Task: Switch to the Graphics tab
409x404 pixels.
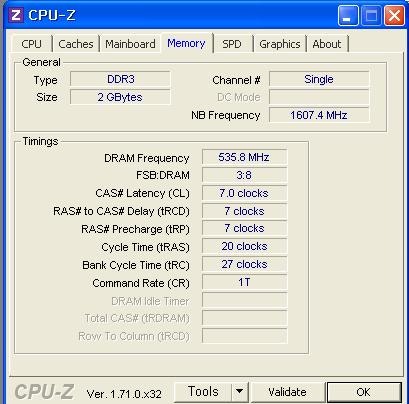Action: coord(280,44)
